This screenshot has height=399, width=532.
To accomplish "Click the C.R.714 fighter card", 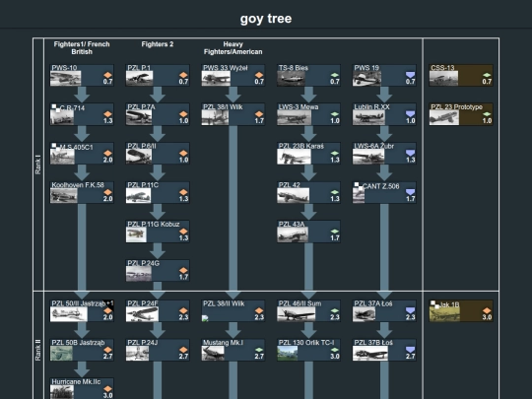I will click(82, 114).
